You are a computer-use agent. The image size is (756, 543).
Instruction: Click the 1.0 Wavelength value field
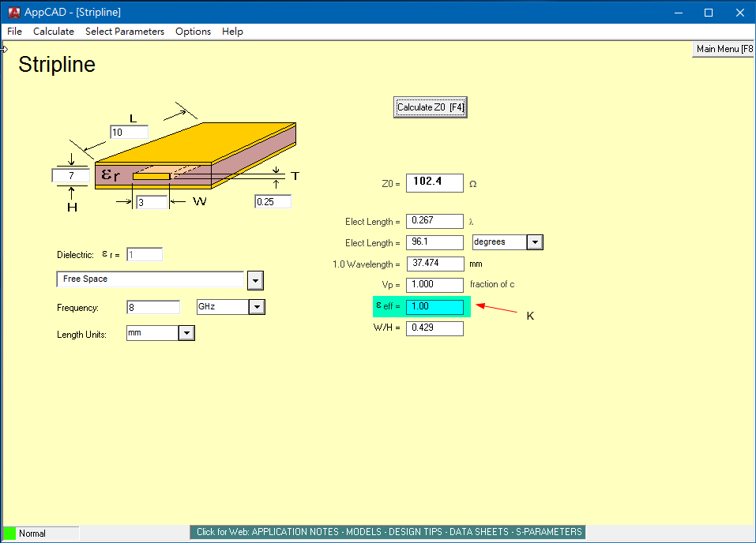[435, 264]
